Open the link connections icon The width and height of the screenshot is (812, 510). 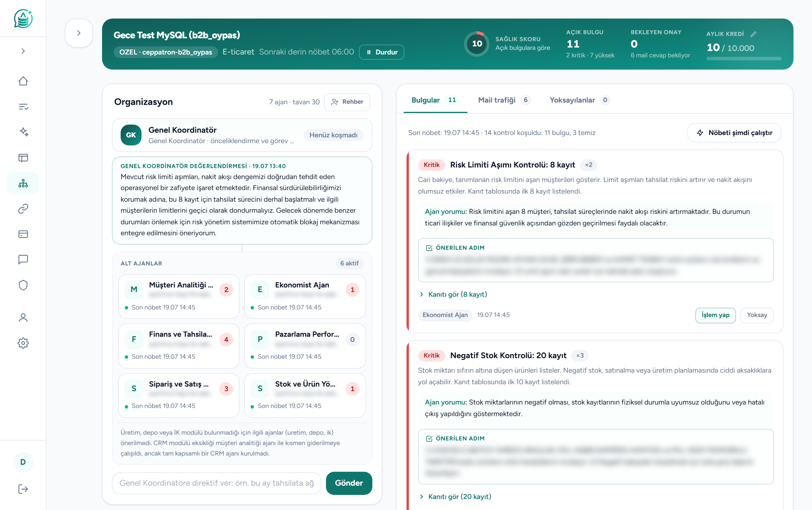(23, 209)
